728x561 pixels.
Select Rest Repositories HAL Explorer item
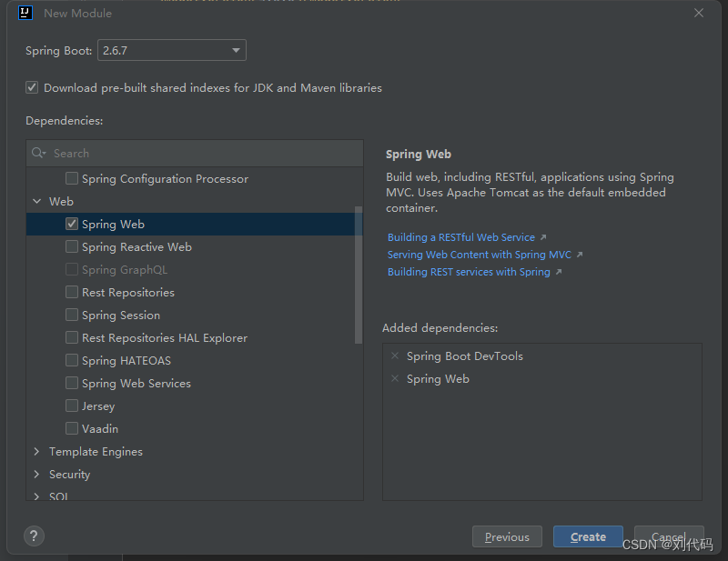coord(164,338)
